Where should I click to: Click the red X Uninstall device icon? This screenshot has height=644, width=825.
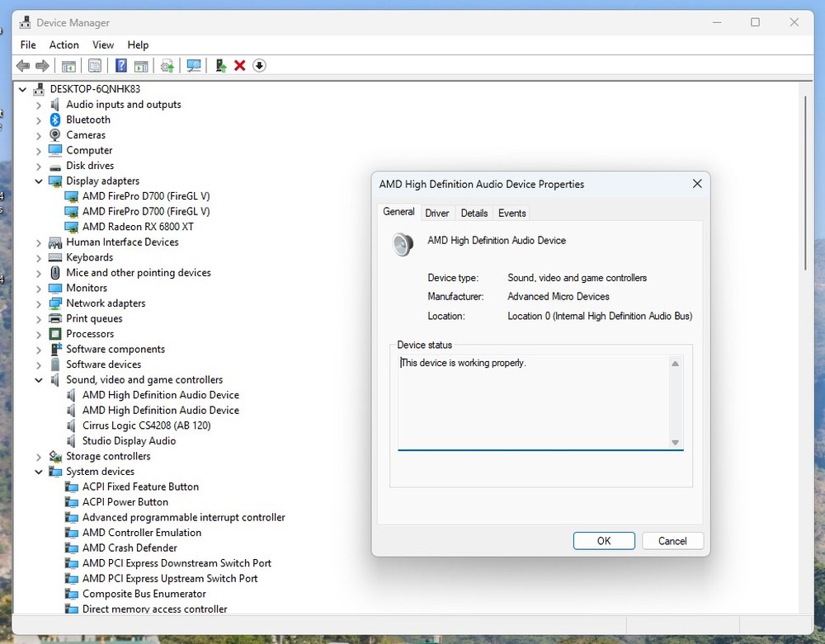click(x=240, y=66)
